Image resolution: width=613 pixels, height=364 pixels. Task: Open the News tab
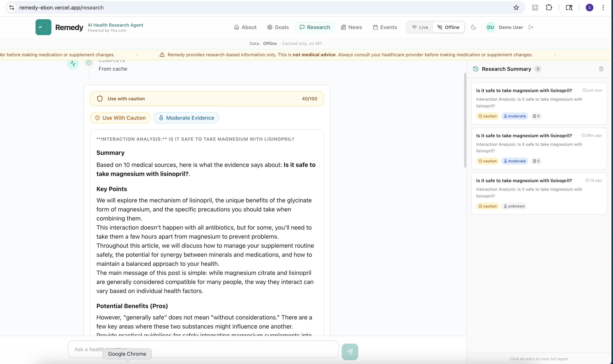351,27
